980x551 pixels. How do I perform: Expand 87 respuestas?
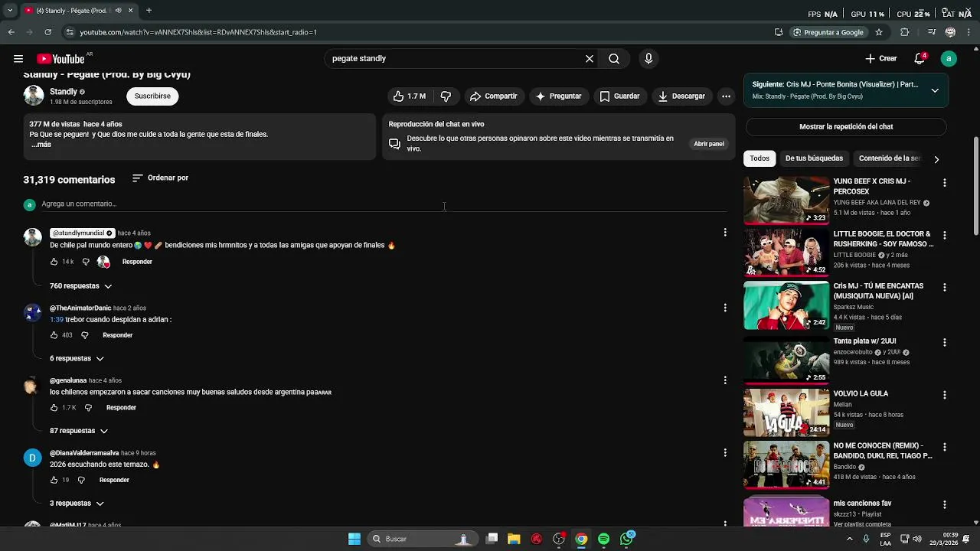79,431
